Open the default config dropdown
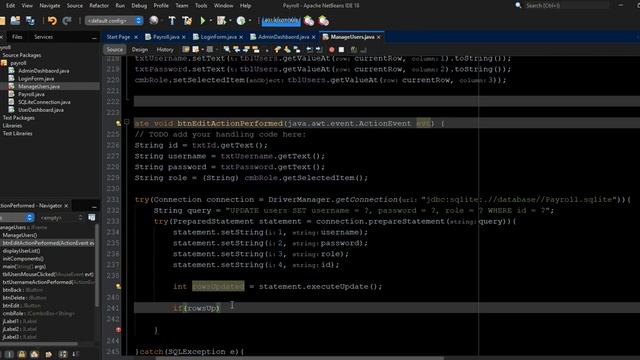This screenshot has width=640, height=360. [114, 21]
